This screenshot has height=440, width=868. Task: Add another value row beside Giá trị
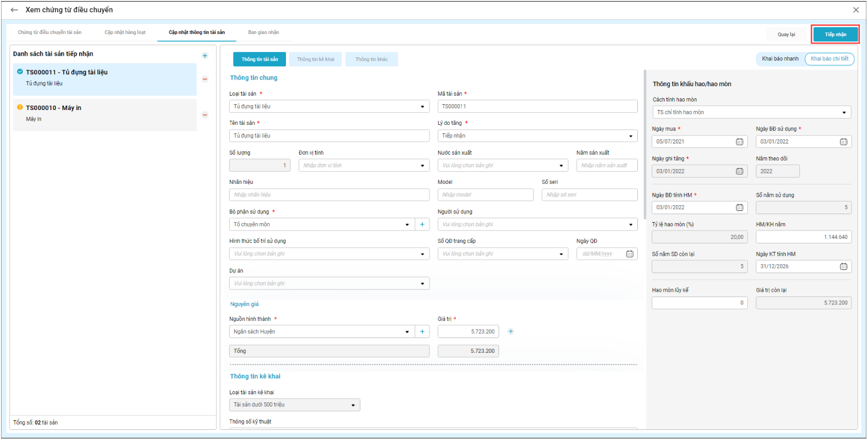pyautogui.click(x=510, y=332)
